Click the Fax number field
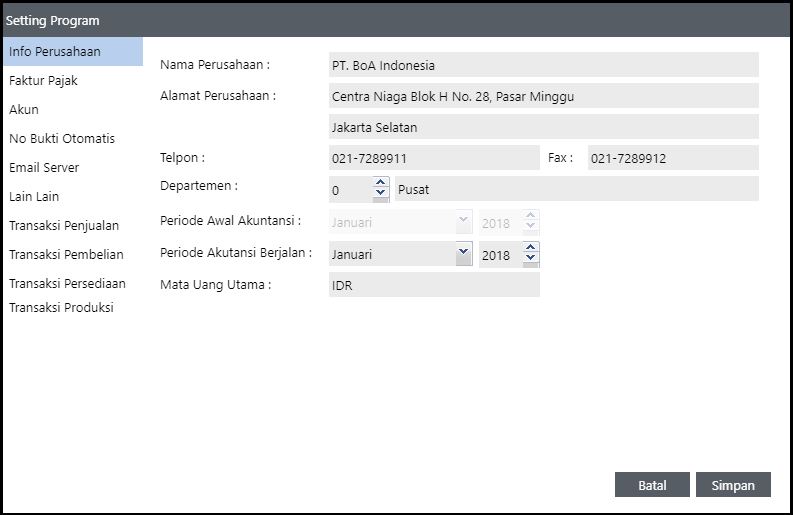 (x=672, y=158)
